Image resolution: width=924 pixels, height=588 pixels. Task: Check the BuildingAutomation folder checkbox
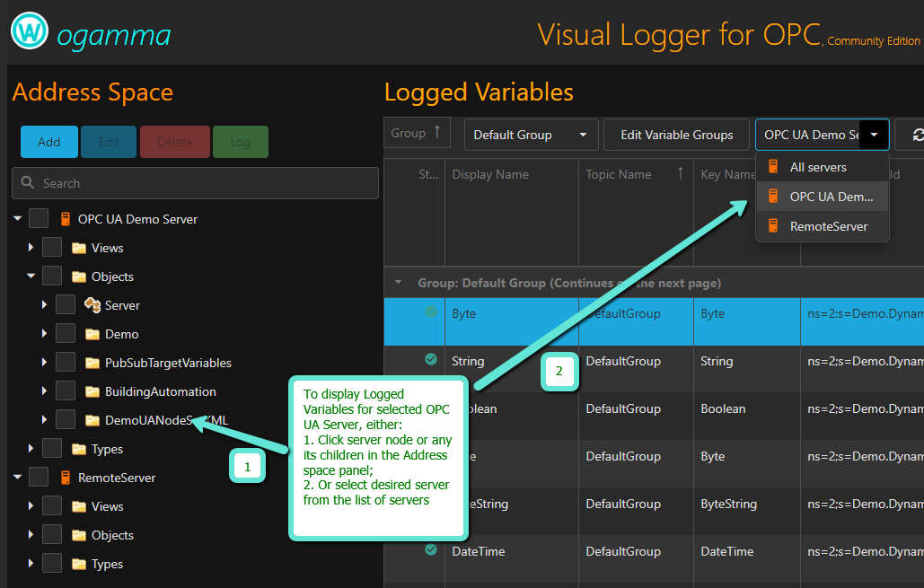coord(66,391)
